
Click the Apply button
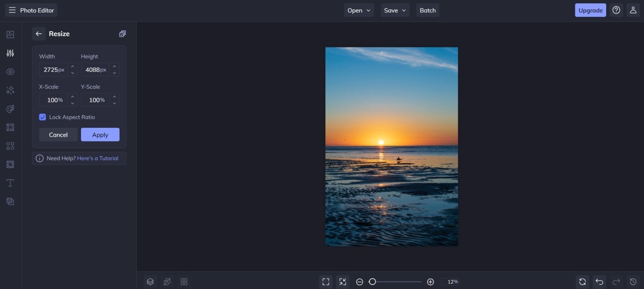[x=100, y=135]
